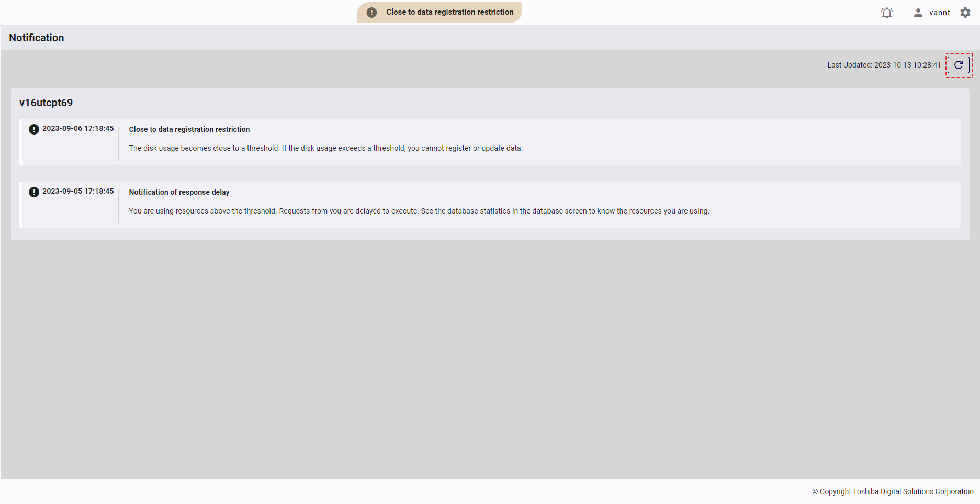
Task: Select the 'Notification of response delay' title
Action: click(x=179, y=192)
